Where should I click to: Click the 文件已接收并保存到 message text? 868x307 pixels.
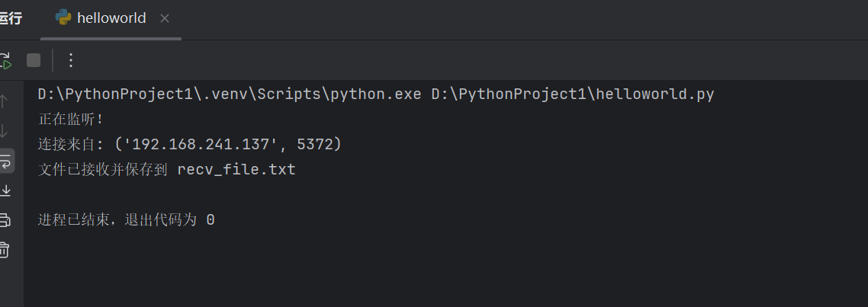[103, 170]
